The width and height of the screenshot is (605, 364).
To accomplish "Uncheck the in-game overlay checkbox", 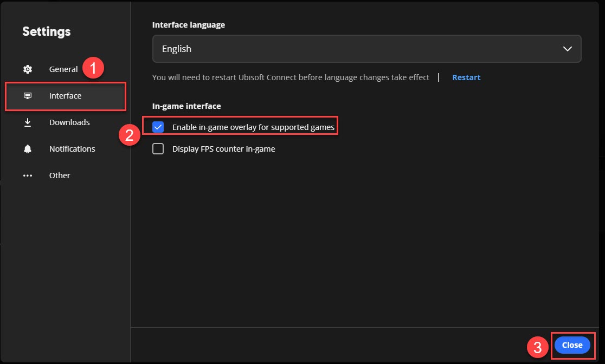I will [158, 127].
